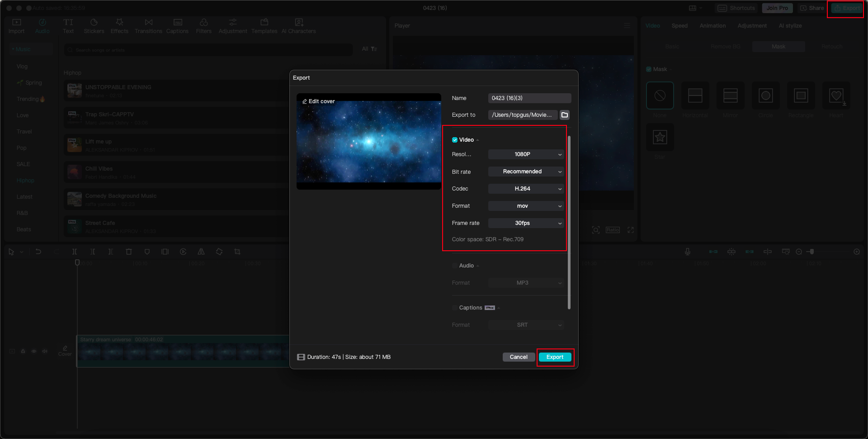Open the Shortcuts button in title bar
This screenshot has width=868, height=439.
coord(736,8)
